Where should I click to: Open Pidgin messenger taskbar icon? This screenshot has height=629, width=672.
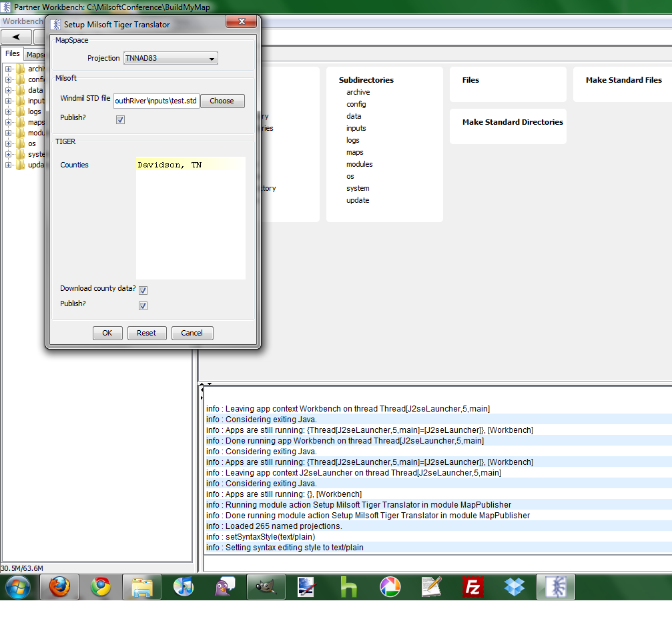225,586
